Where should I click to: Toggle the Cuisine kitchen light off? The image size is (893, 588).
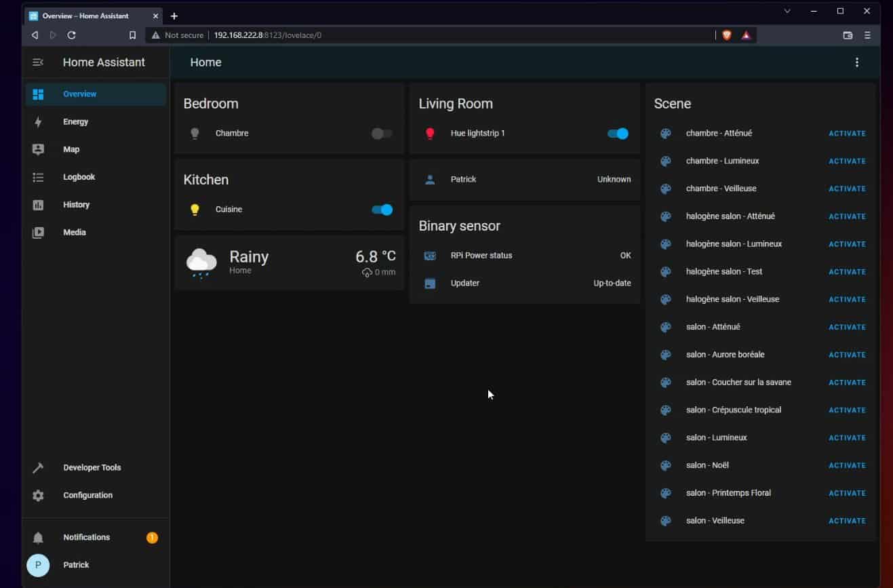point(381,210)
